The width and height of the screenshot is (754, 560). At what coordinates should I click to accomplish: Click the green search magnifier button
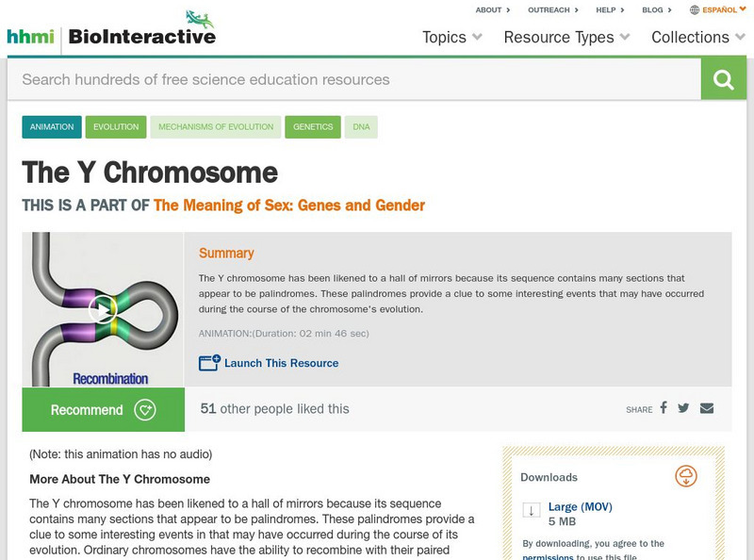tap(723, 79)
